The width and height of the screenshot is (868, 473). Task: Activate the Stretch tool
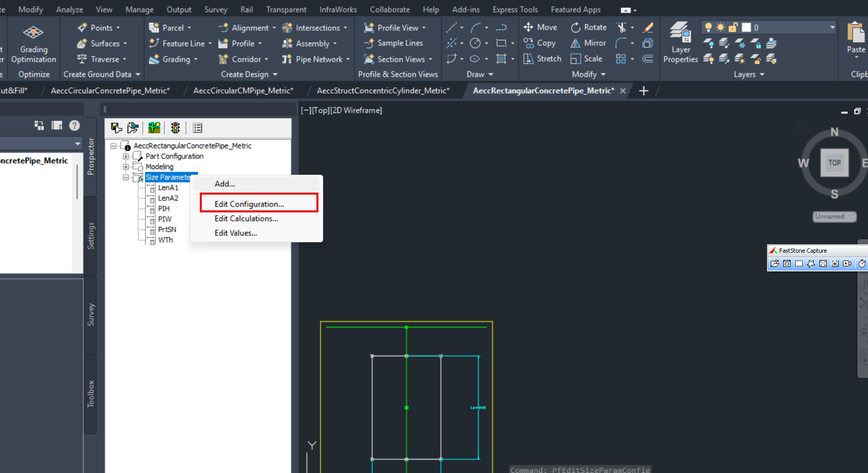click(542, 59)
